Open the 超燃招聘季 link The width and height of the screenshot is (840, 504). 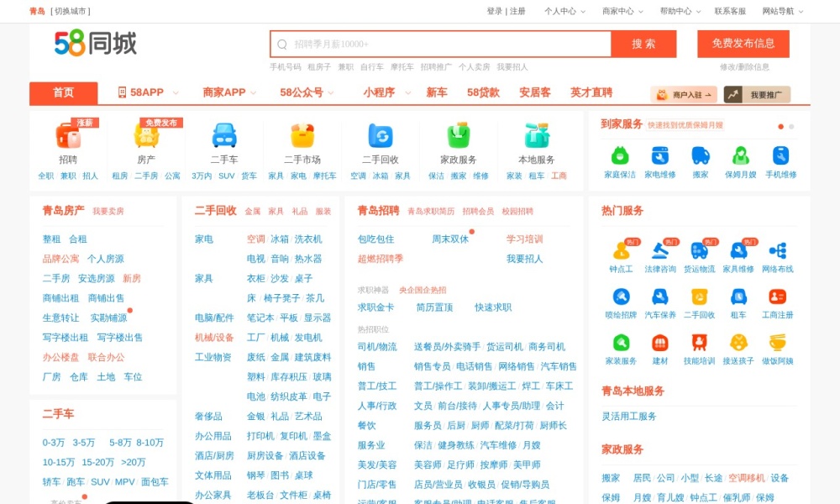coord(381,259)
